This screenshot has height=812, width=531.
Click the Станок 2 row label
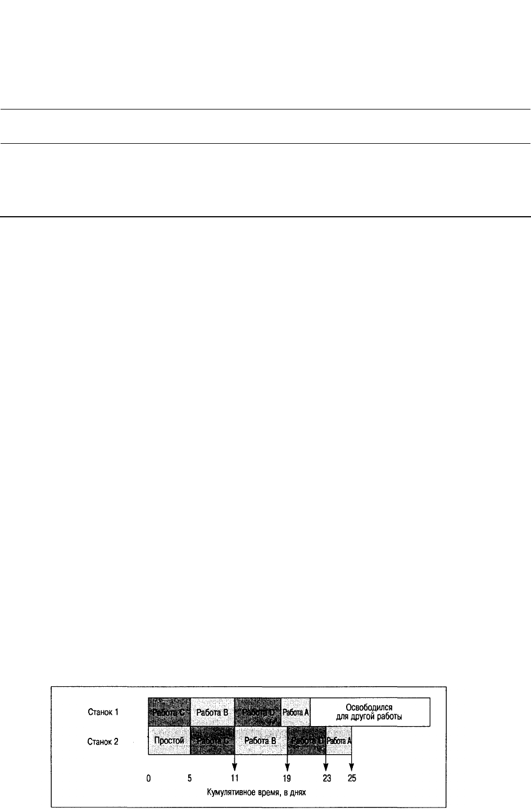(102, 741)
